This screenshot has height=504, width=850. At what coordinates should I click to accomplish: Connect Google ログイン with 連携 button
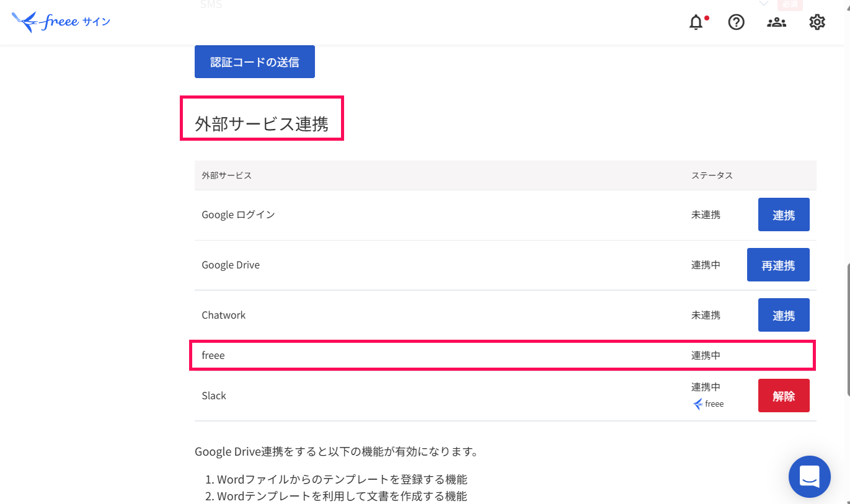click(784, 214)
